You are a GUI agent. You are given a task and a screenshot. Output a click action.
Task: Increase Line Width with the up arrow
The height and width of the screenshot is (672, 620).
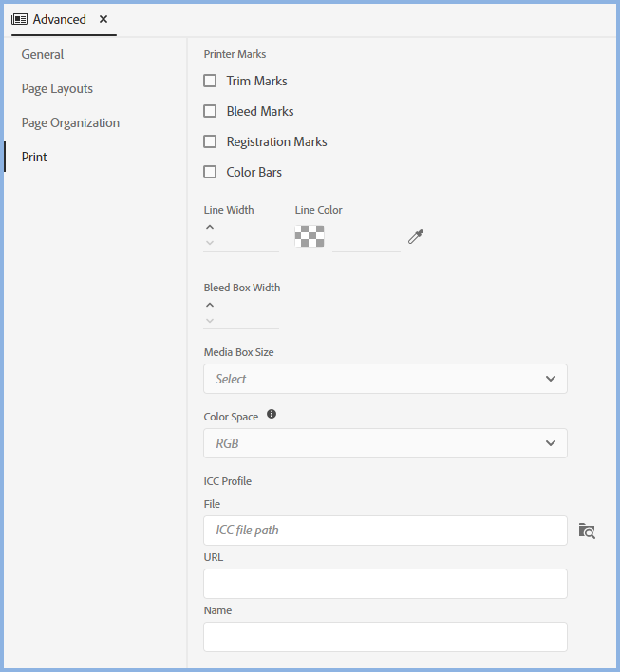210,228
